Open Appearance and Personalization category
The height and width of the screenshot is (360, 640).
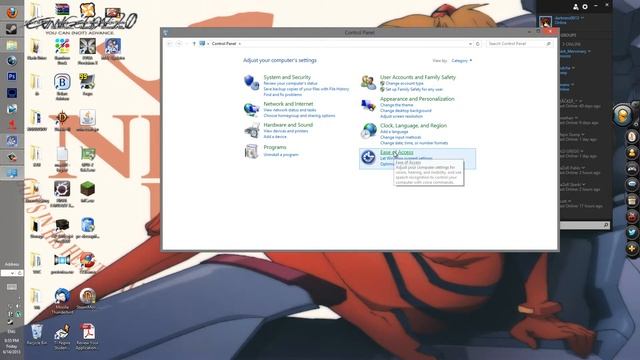click(x=417, y=99)
